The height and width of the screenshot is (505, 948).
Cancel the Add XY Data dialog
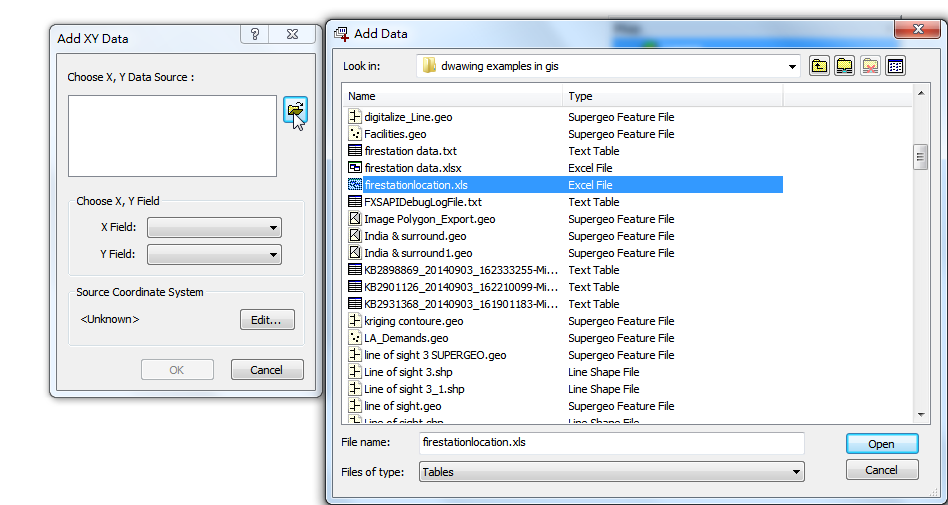[266, 370]
